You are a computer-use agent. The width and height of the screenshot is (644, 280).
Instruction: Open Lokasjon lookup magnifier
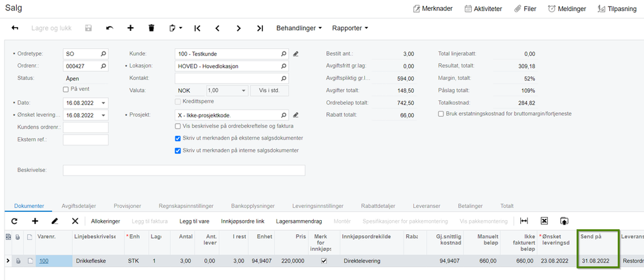284,66
